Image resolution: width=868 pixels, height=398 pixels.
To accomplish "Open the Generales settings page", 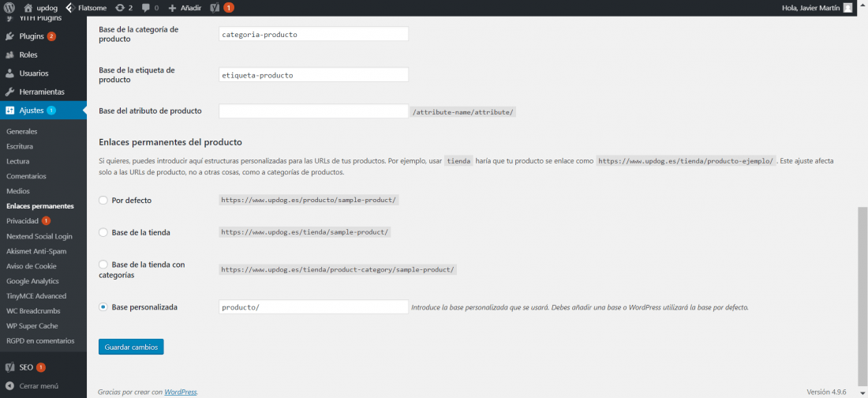I will tap(22, 131).
